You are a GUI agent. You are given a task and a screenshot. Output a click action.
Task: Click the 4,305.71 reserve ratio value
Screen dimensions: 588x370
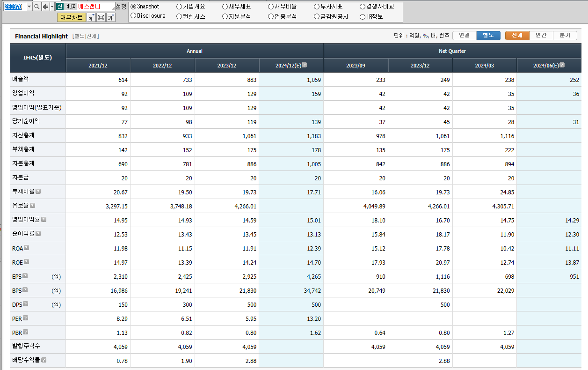(503, 207)
